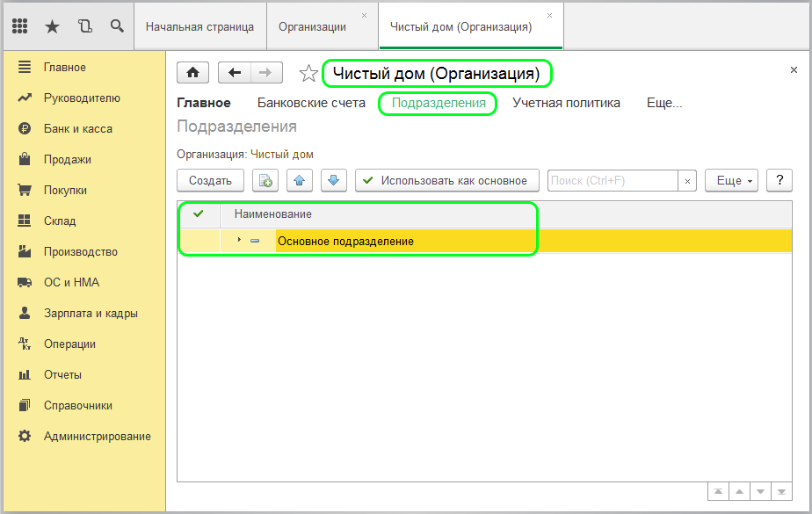Move item up with arrow button
The image size is (812, 514).
(300, 180)
